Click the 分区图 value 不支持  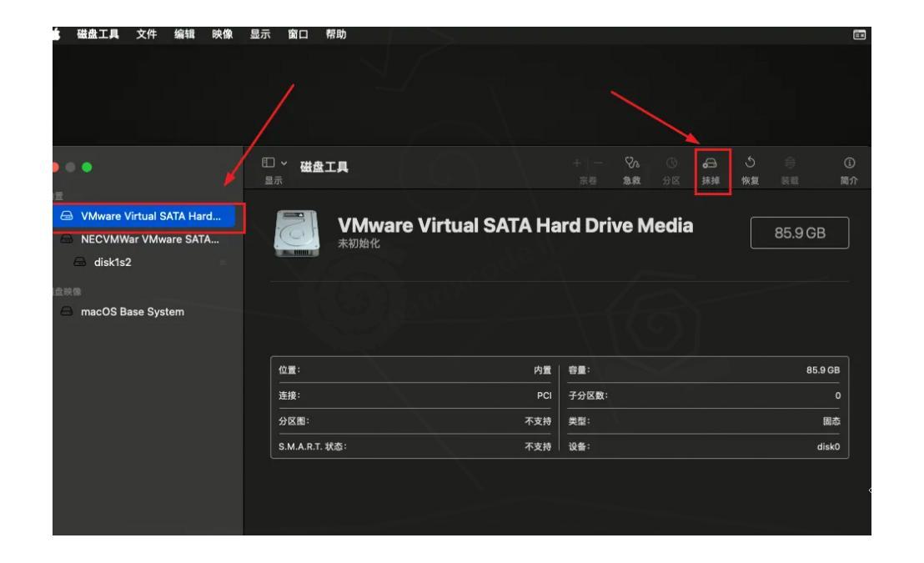tap(538, 421)
